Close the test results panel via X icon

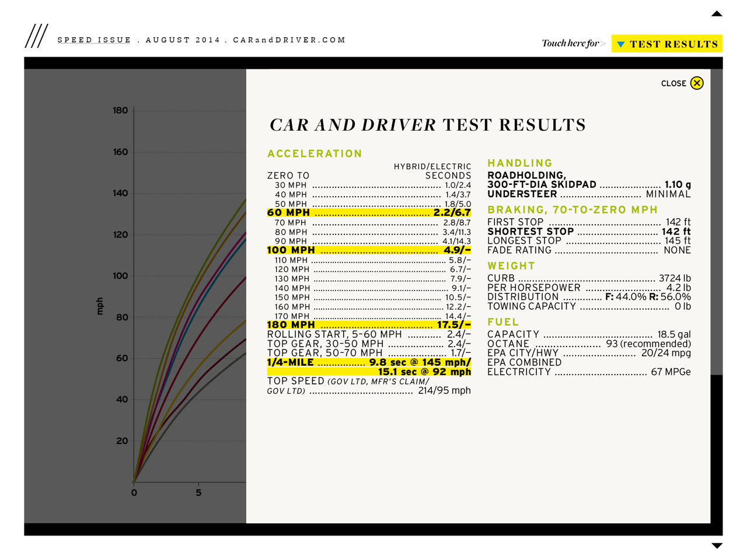tap(697, 83)
